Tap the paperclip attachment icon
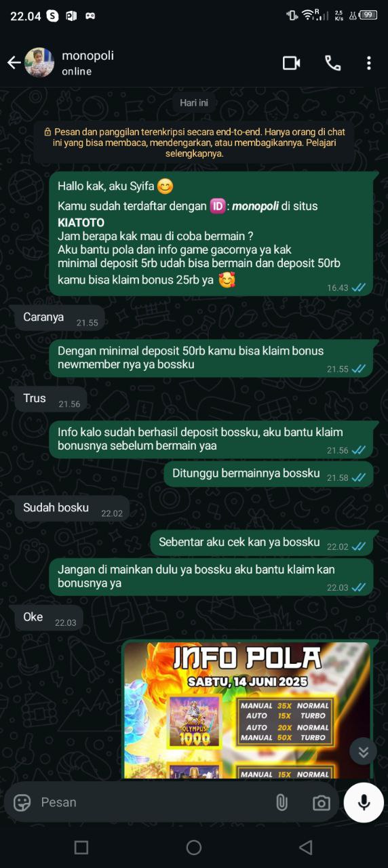This screenshot has height=868, width=388. [x=282, y=802]
